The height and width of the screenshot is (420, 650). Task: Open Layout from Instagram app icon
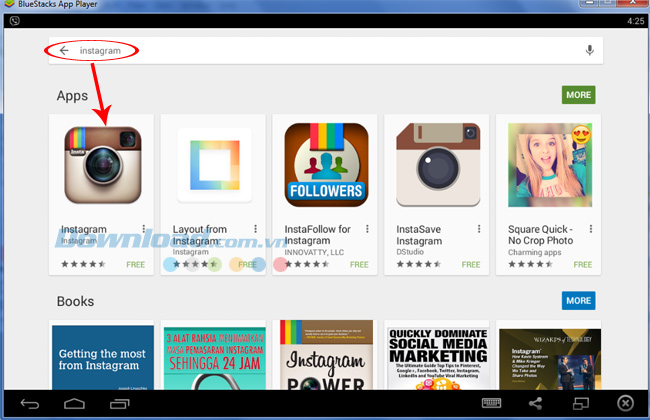[214, 165]
